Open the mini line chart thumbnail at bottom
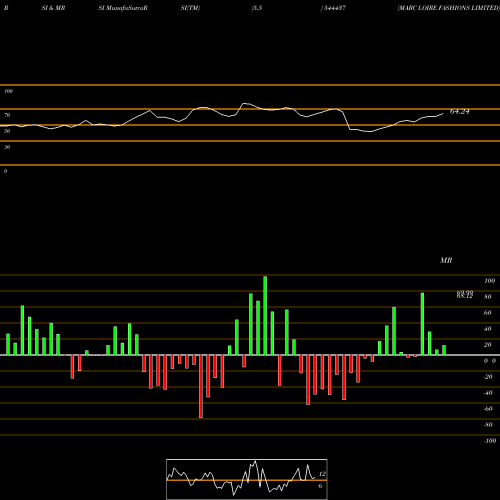500x500 pixels. pos(247,479)
